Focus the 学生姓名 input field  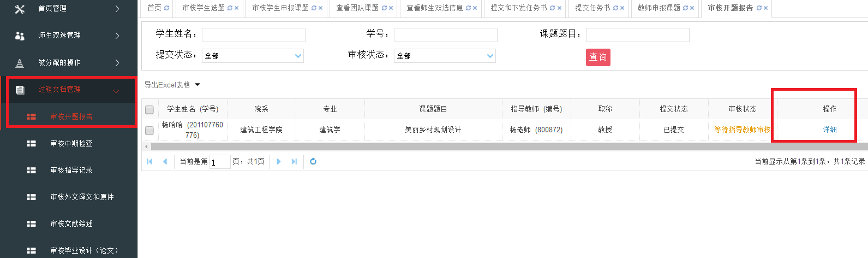254,35
